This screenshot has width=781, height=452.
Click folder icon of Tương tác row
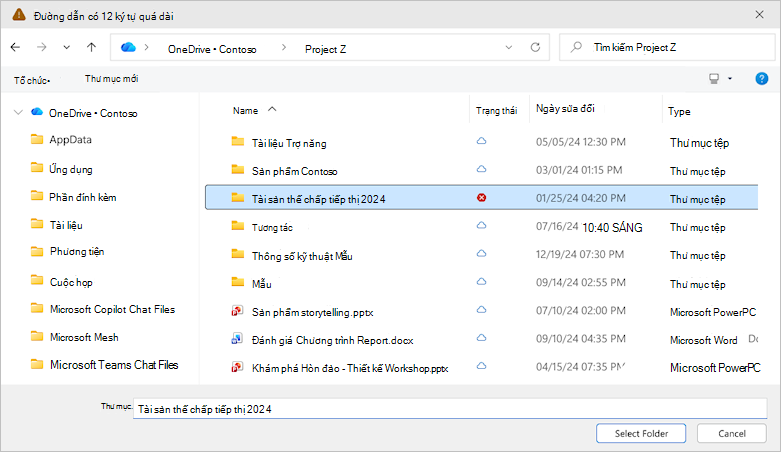tap(238, 226)
